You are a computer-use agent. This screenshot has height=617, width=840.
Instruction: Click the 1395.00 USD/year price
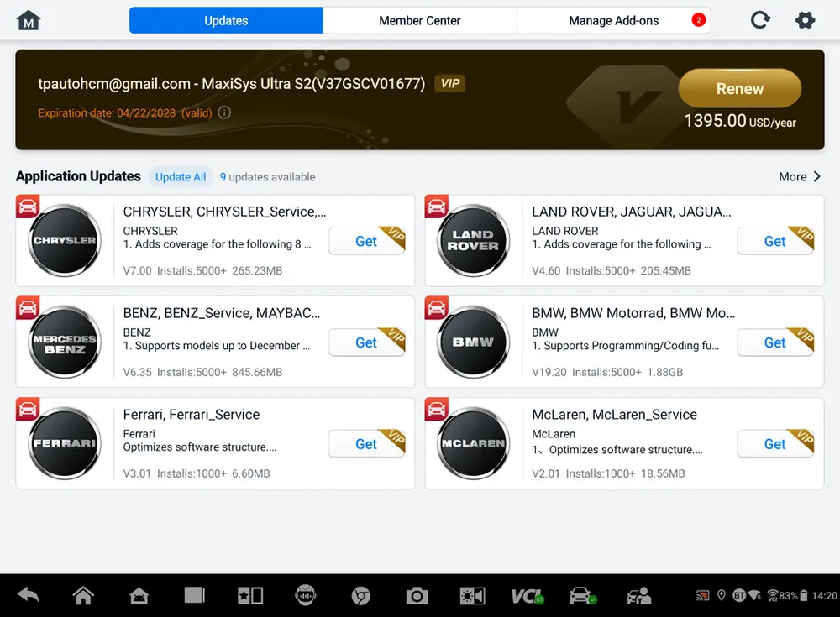(x=740, y=121)
